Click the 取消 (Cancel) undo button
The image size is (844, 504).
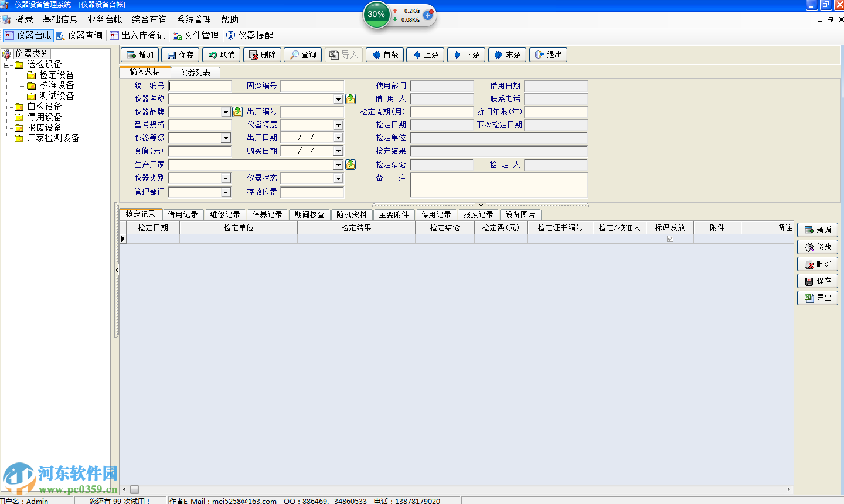[x=222, y=55]
